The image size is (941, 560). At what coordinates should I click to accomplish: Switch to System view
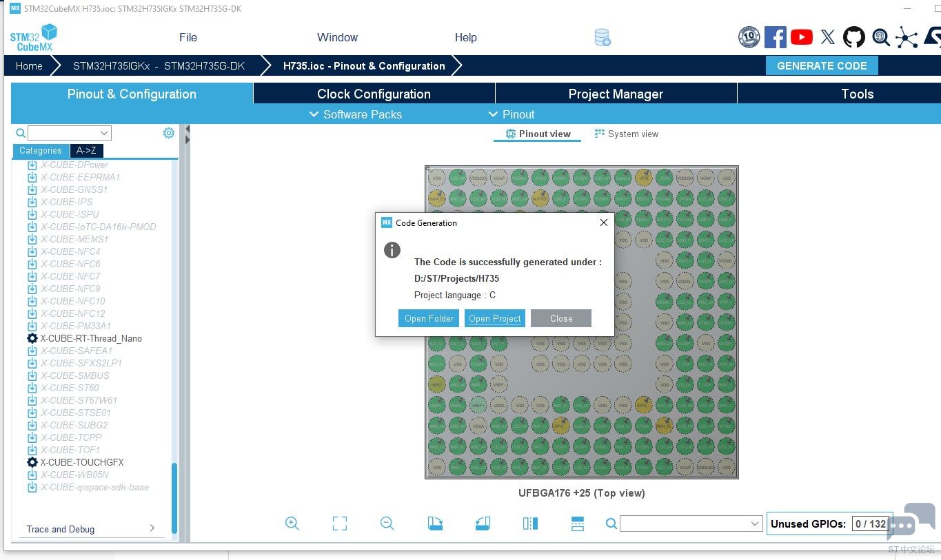coord(626,134)
